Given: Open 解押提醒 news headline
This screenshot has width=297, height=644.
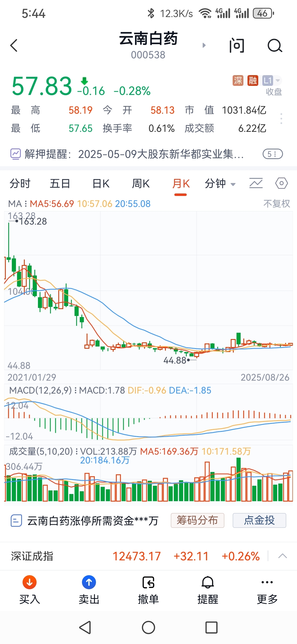Looking at the screenshot, I should (x=134, y=154).
